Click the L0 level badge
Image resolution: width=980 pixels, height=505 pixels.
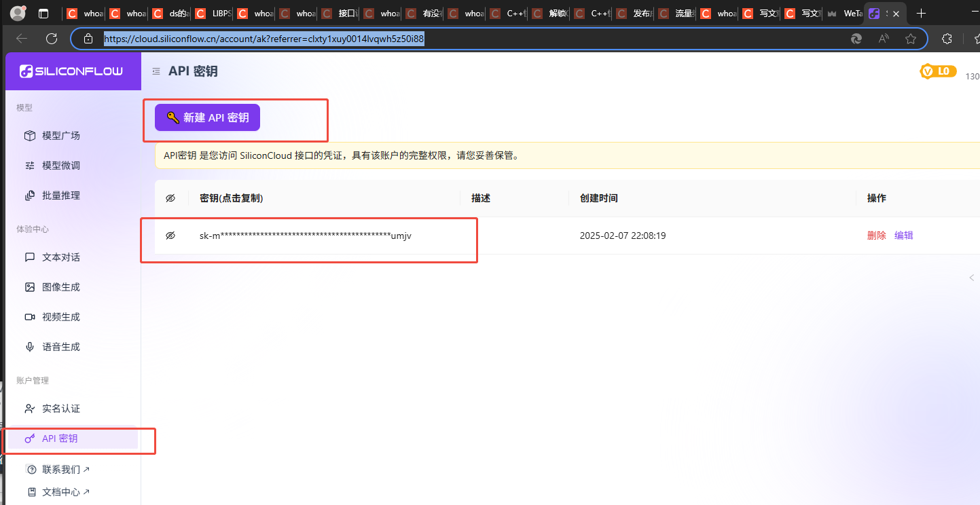pos(939,71)
